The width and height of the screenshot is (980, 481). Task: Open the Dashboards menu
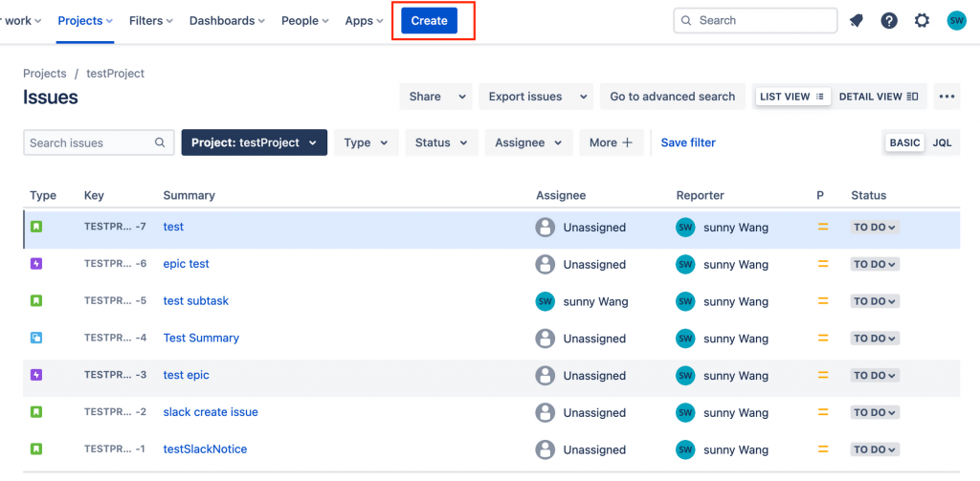[228, 20]
